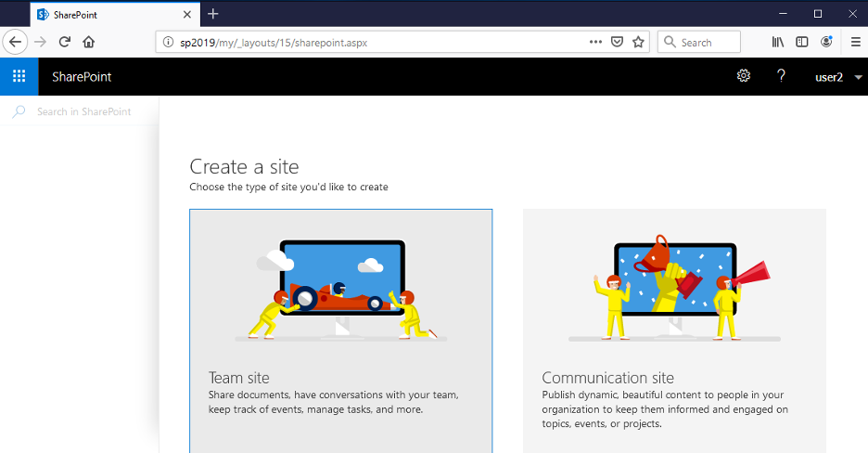Open page actions three-dot menu

coord(595,42)
